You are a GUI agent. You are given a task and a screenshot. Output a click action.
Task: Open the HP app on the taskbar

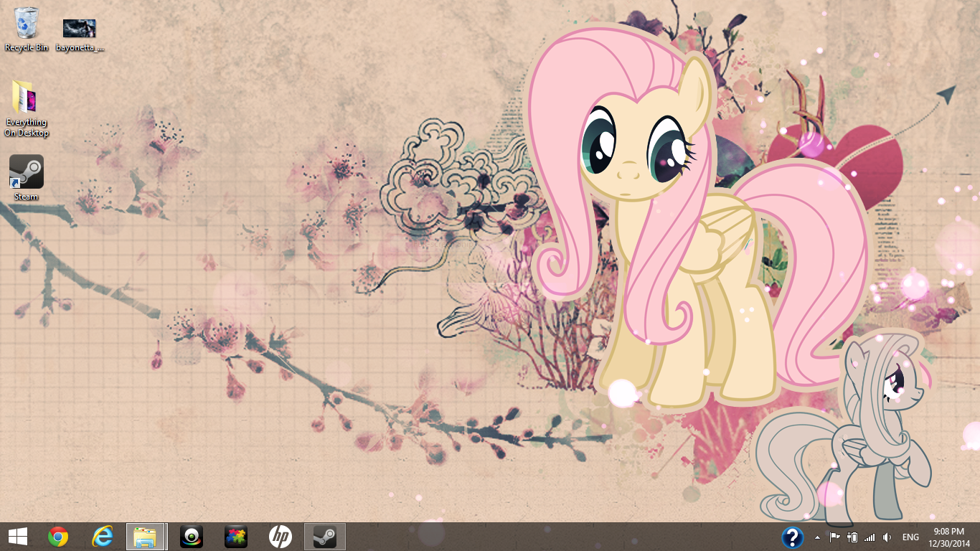[x=280, y=536]
